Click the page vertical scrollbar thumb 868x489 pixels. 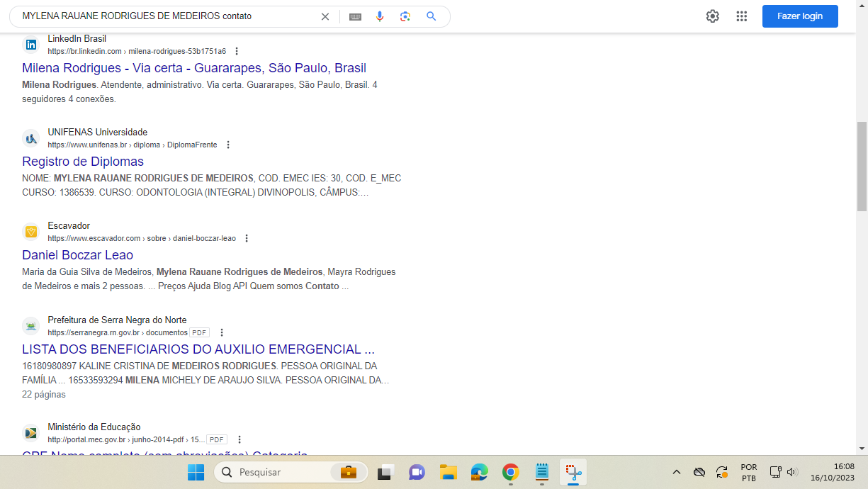tap(862, 166)
